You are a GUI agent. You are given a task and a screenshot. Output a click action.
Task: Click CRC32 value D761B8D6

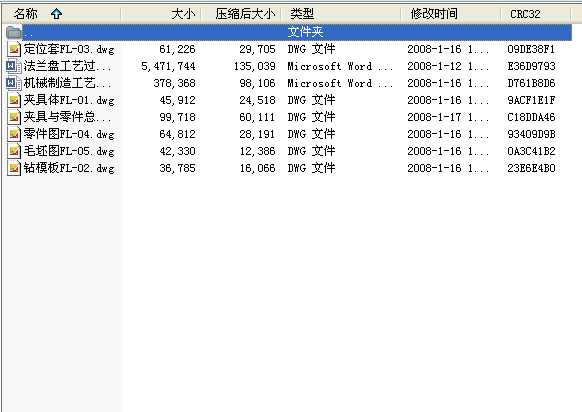coord(531,83)
